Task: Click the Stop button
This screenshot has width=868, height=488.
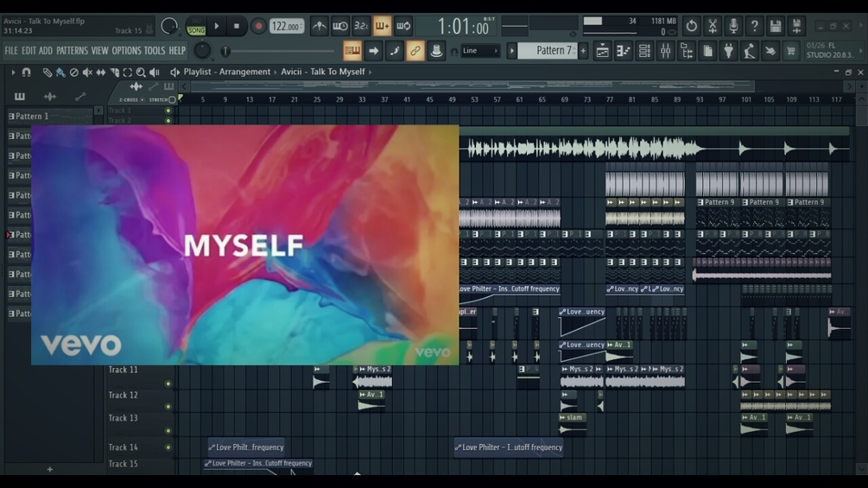Action: click(237, 26)
